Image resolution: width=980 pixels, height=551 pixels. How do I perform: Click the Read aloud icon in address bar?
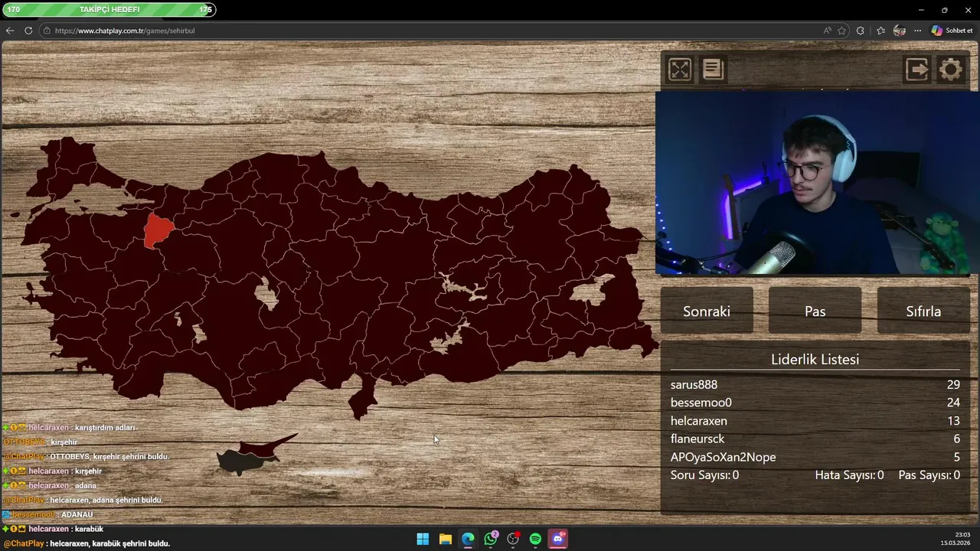coord(827,31)
